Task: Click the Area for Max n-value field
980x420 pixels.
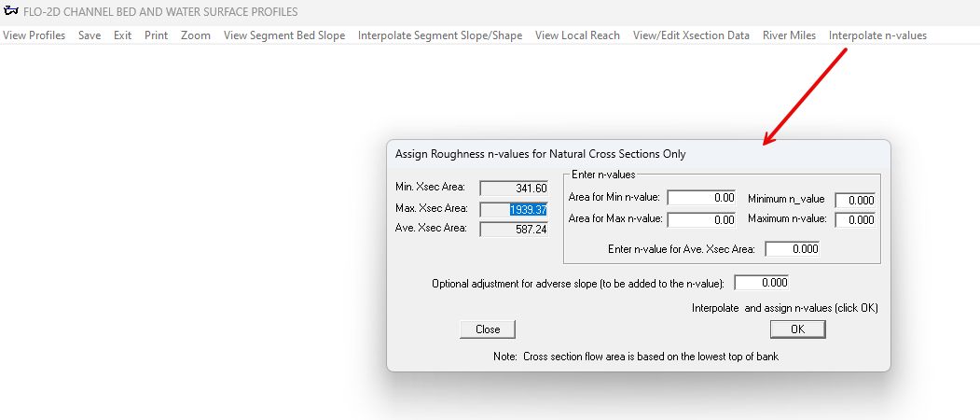Action: (702, 219)
